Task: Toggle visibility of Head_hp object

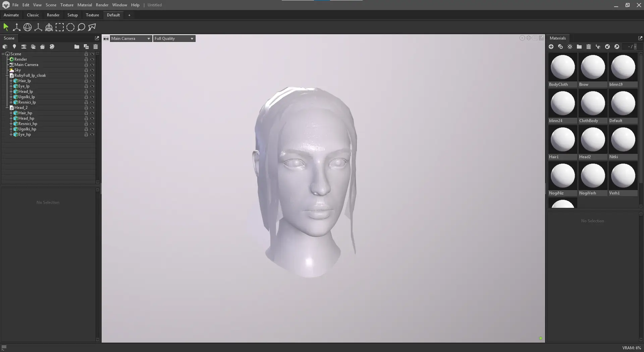Action: [x=92, y=118]
